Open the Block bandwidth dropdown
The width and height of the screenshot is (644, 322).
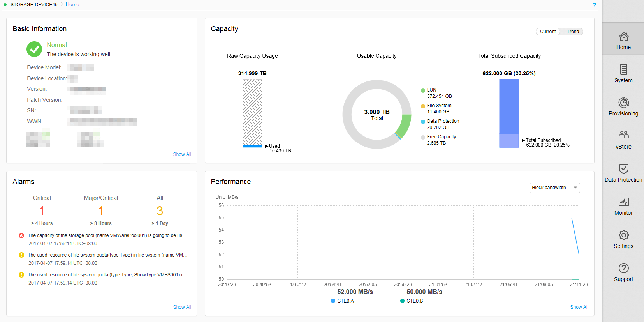click(x=554, y=188)
